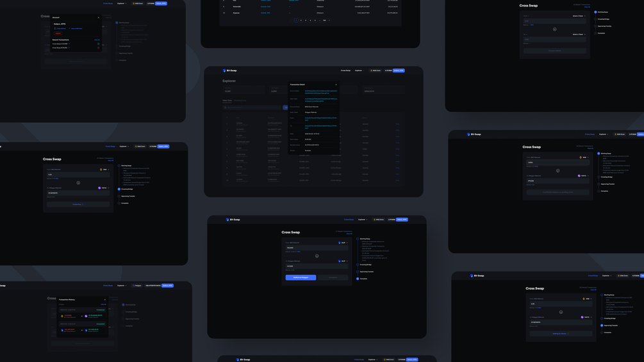The width and height of the screenshot is (644, 362).
Task: Click BNB coin icon above the red-outlined input
Action: [x=581, y=157]
